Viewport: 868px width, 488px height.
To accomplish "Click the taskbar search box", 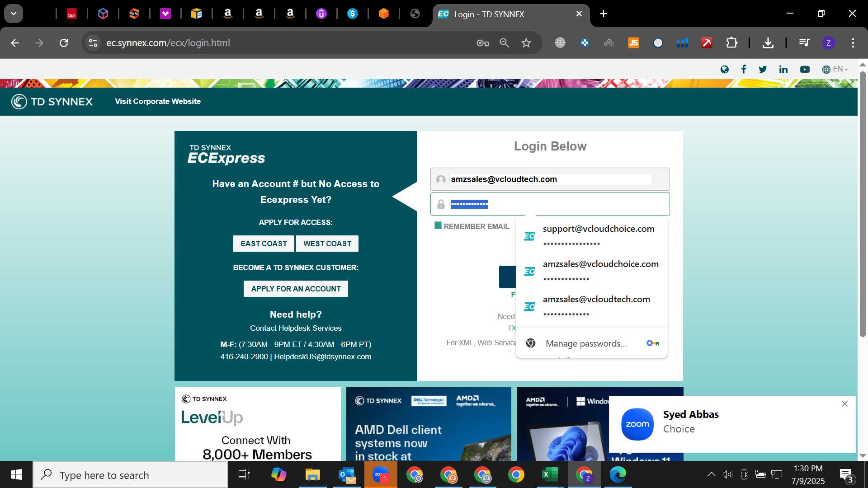I will click(x=130, y=475).
